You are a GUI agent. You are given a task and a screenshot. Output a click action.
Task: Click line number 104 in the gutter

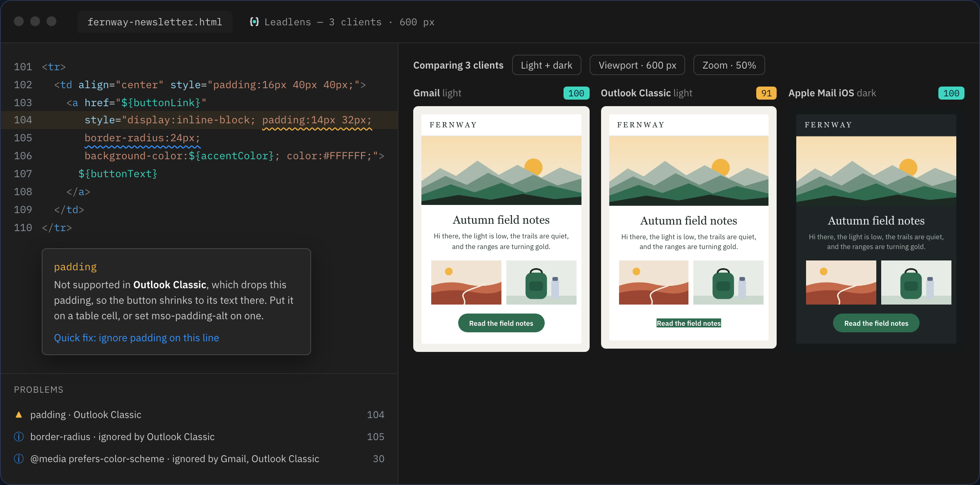(x=23, y=120)
